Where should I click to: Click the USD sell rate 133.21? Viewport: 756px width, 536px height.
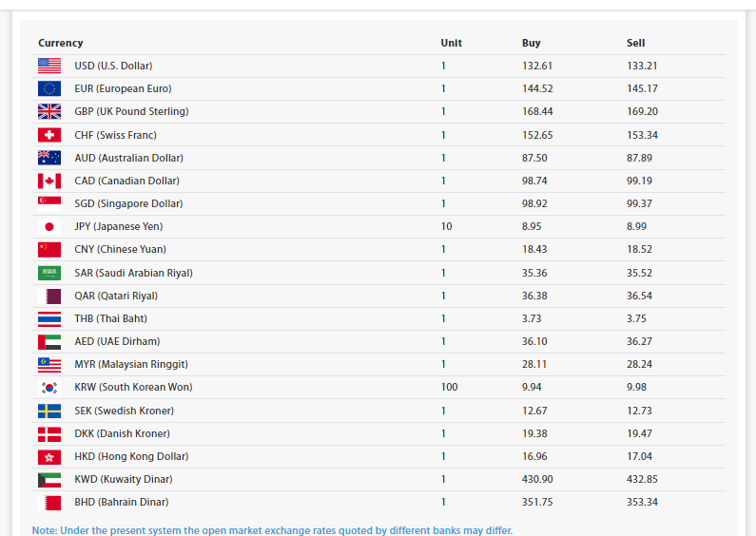[x=642, y=66]
